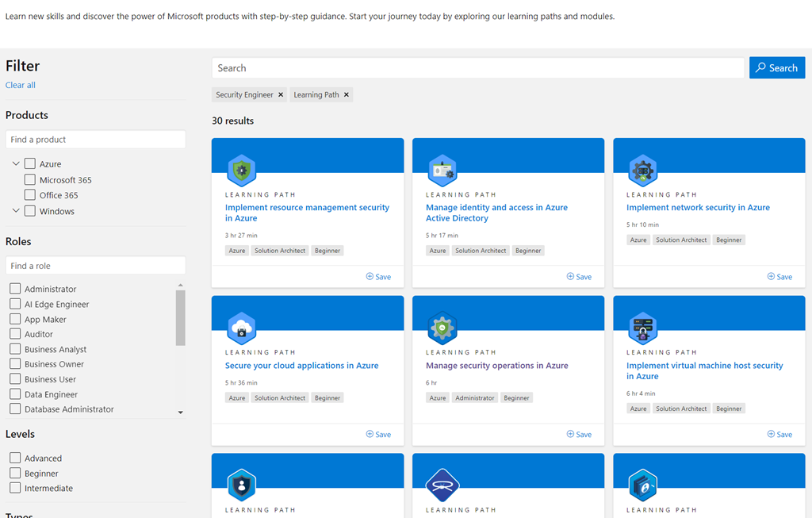The image size is (812, 518).
Task: Click the Clear all filters link
Action: 21,86
